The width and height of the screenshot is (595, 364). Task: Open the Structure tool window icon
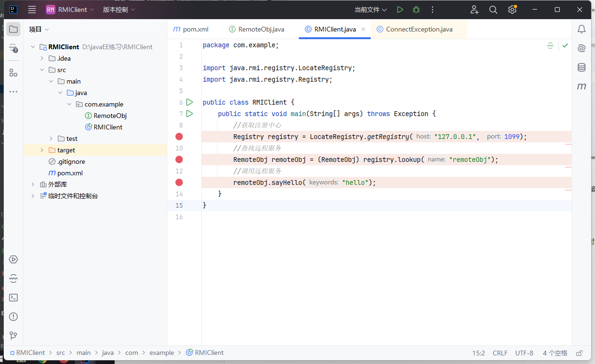[x=13, y=73]
